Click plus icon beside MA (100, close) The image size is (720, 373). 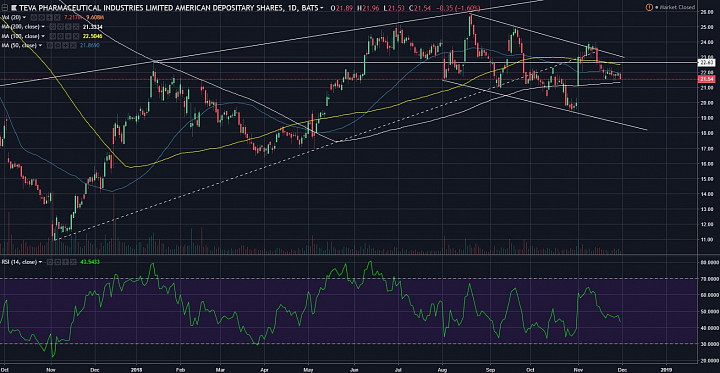[68, 36]
